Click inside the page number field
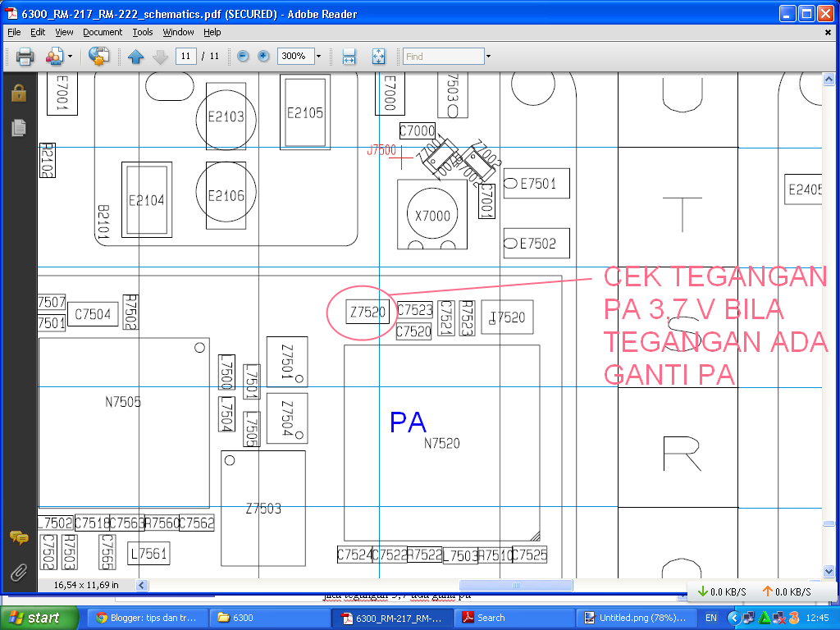This screenshot has height=630, width=840. [186, 57]
